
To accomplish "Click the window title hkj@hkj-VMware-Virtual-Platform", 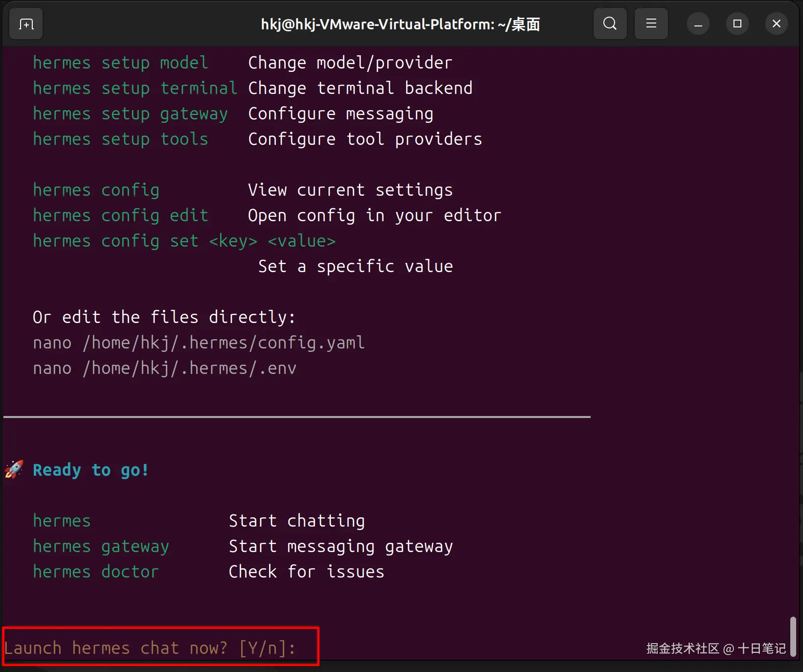I will click(x=400, y=24).
